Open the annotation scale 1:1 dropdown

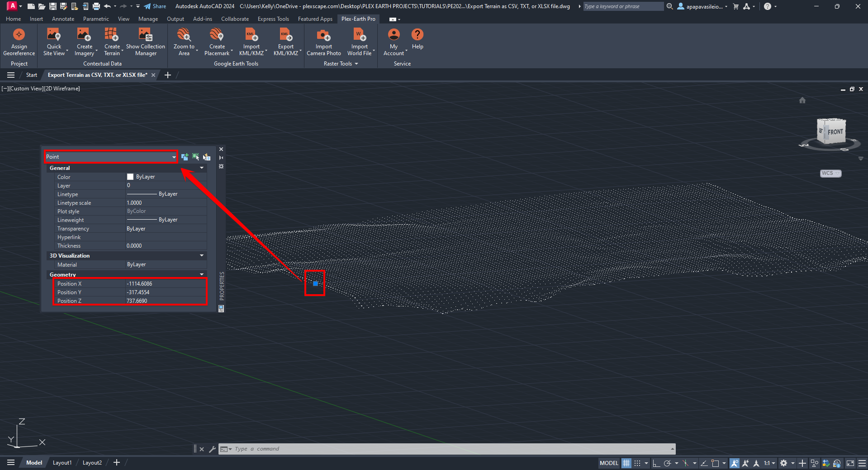tap(769, 463)
